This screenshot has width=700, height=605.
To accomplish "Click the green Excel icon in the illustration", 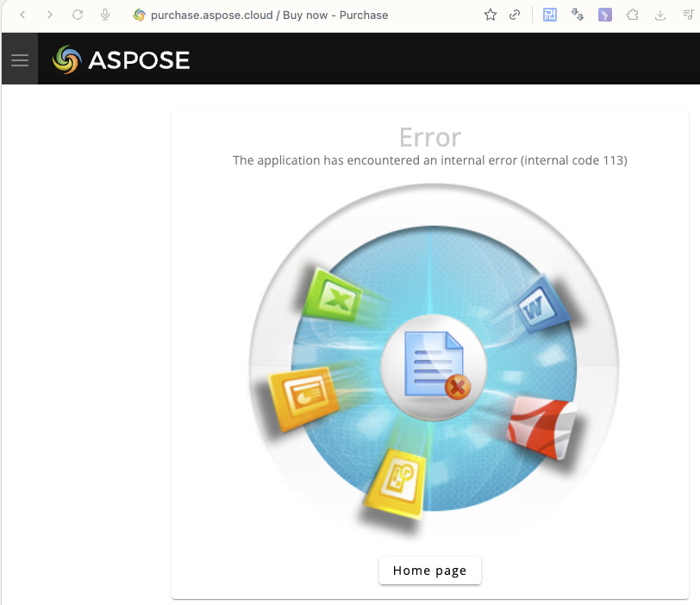I will coord(333,295).
